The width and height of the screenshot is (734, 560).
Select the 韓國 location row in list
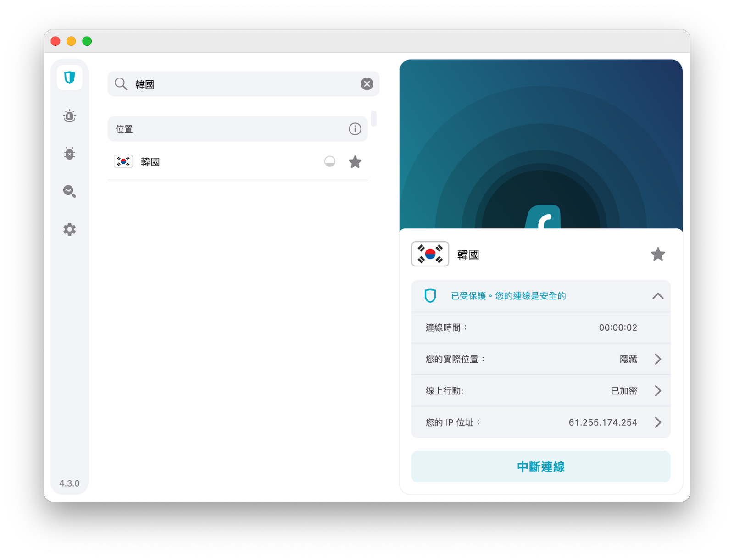click(x=238, y=162)
